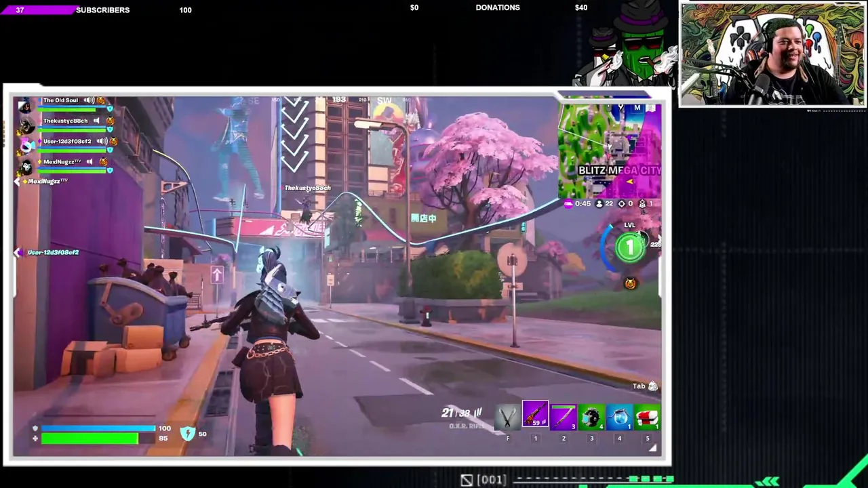
Task: Open the inventory backpack icon next to Tab
Action: 653,386
